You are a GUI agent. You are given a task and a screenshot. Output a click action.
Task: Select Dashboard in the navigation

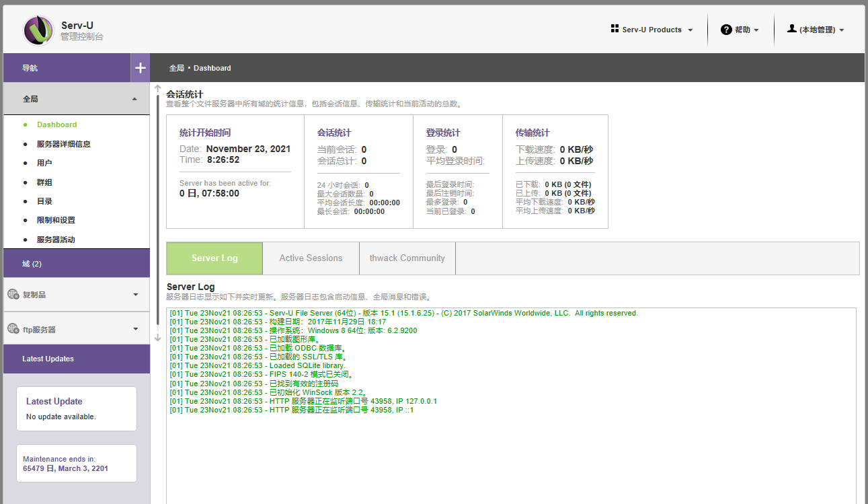click(x=56, y=124)
